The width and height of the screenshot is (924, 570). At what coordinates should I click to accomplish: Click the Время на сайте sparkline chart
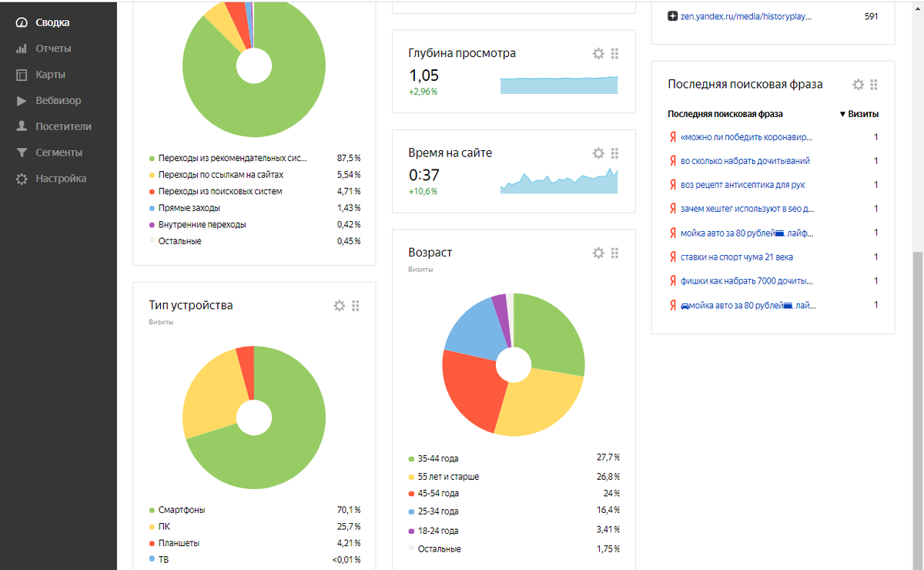click(559, 180)
